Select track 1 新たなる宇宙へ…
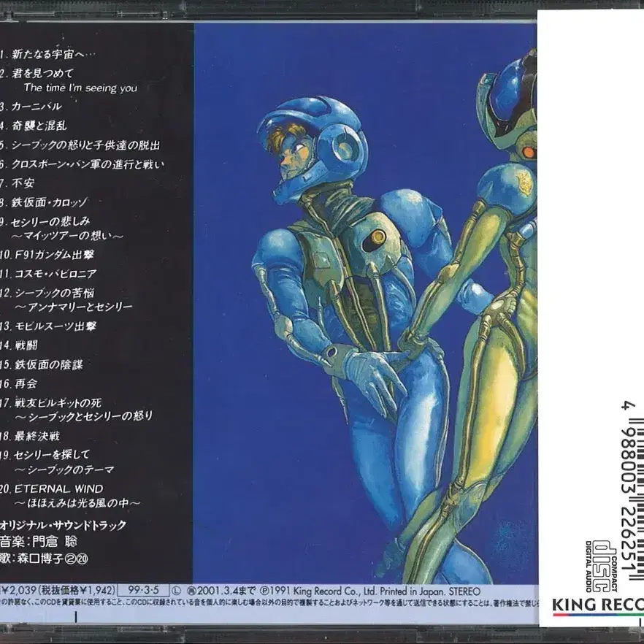 (x=47, y=54)
